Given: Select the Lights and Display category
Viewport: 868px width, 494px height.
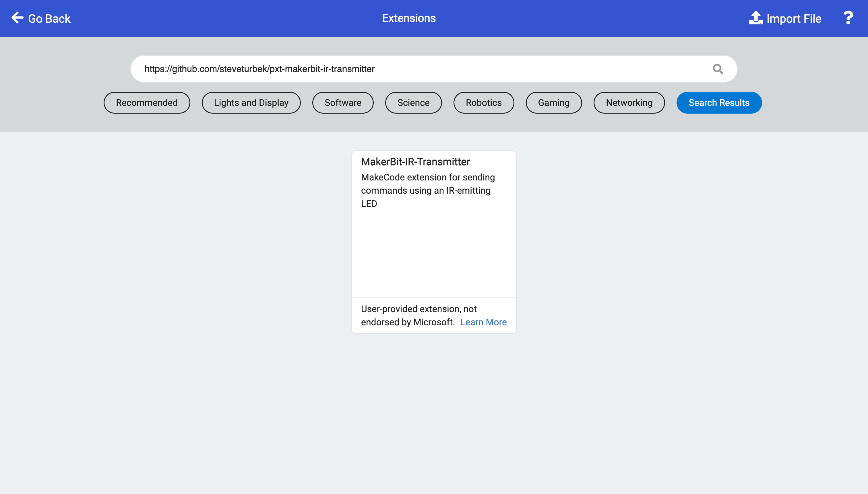Looking at the screenshot, I should [x=251, y=102].
